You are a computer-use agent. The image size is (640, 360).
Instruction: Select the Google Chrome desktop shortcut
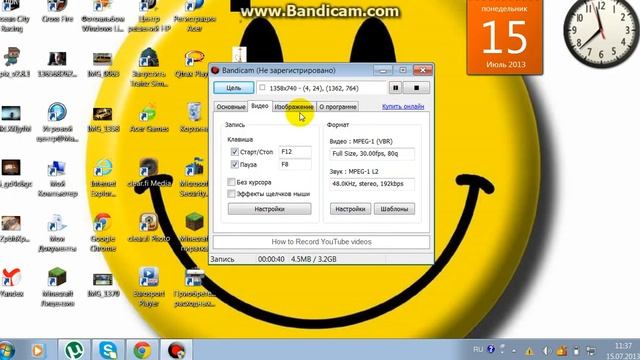103,233
